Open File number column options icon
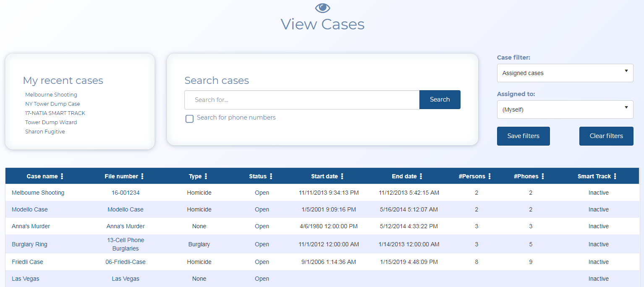 (x=142, y=176)
